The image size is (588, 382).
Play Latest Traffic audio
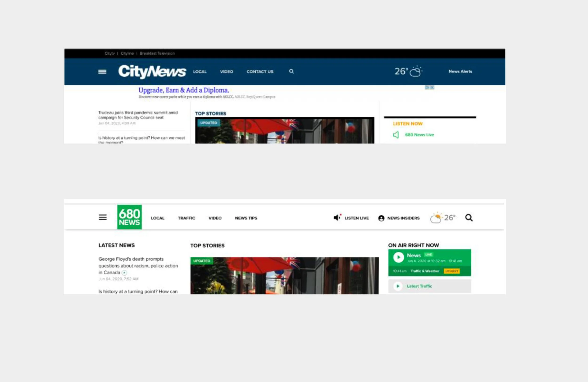click(x=398, y=286)
